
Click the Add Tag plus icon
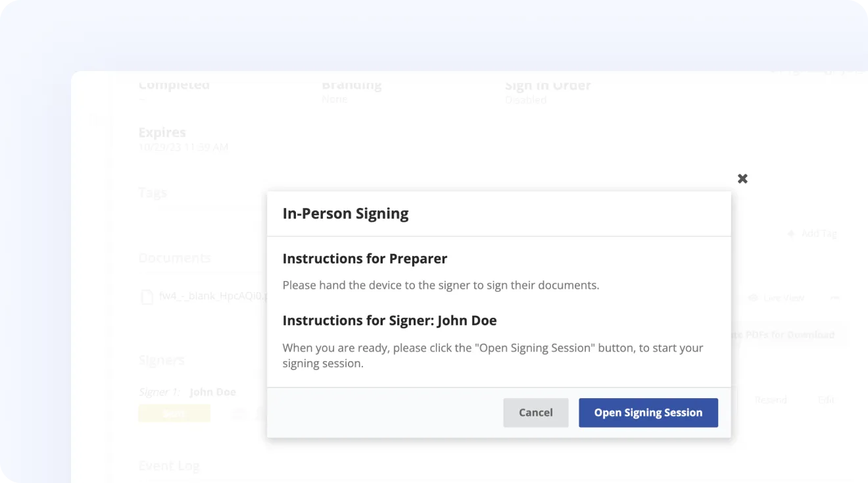pyautogui.click(x=791, y=233)
